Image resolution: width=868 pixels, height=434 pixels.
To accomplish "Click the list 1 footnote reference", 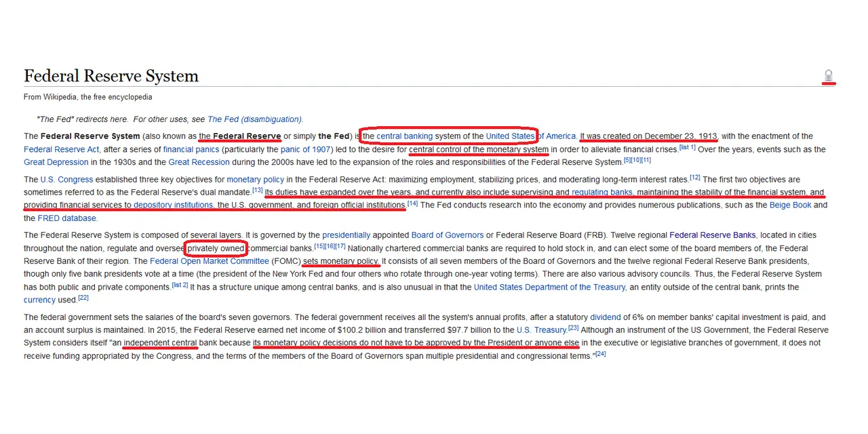I will [688, 147].
